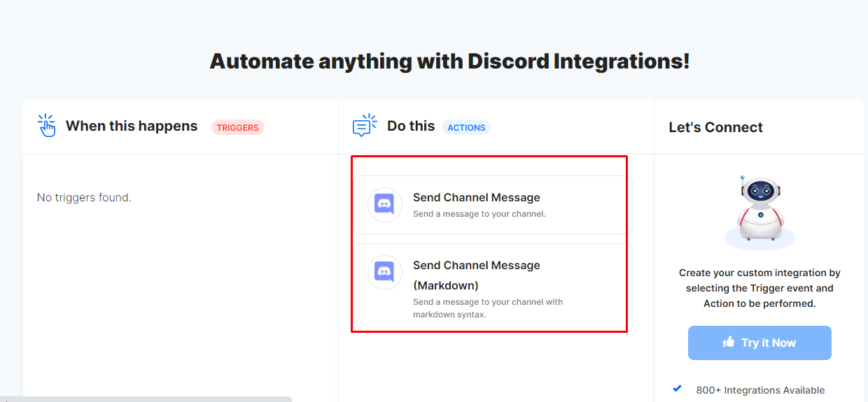Click 'Send a message to your channel.' description
Viewport: 868px width, 402px height.
point(479,214)
